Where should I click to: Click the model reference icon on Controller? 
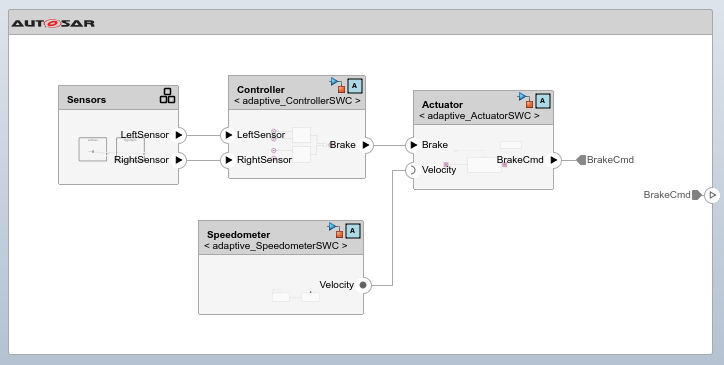pos(338,85)
